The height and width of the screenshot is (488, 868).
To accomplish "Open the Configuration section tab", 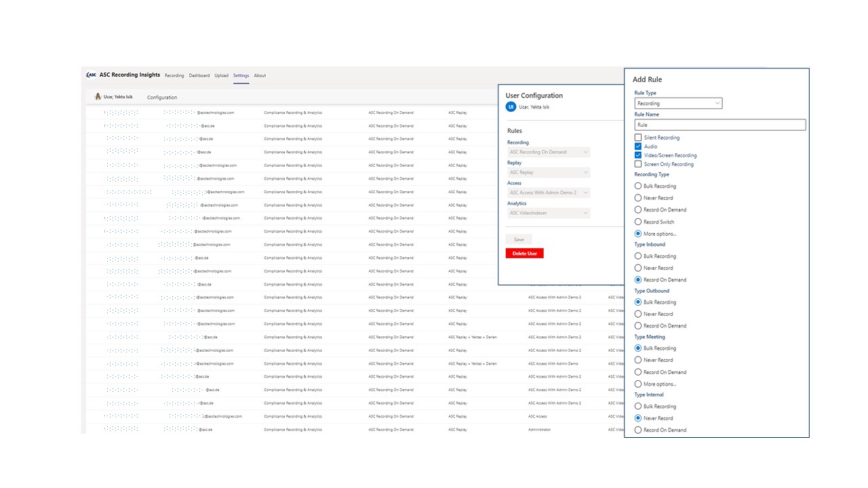I will point(162,98).
